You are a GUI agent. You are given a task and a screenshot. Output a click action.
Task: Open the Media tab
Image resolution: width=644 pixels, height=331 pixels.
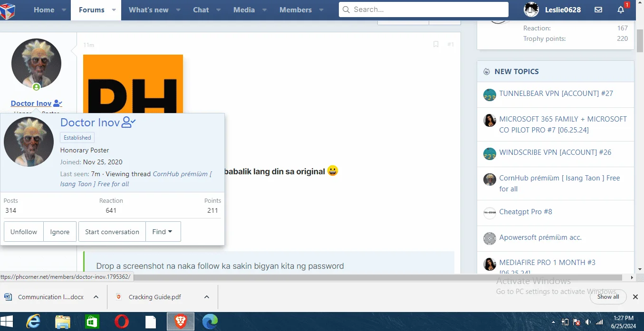[244, 10]
